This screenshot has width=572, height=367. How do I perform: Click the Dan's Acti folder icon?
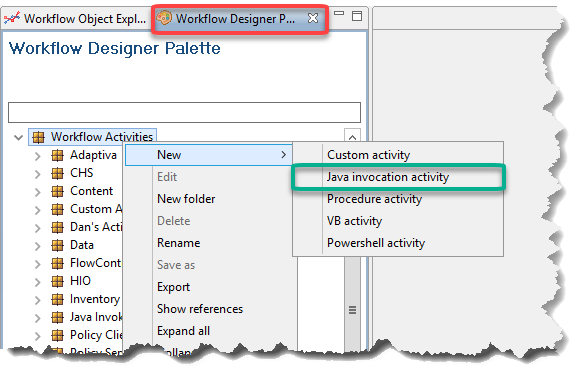(57, 227)
